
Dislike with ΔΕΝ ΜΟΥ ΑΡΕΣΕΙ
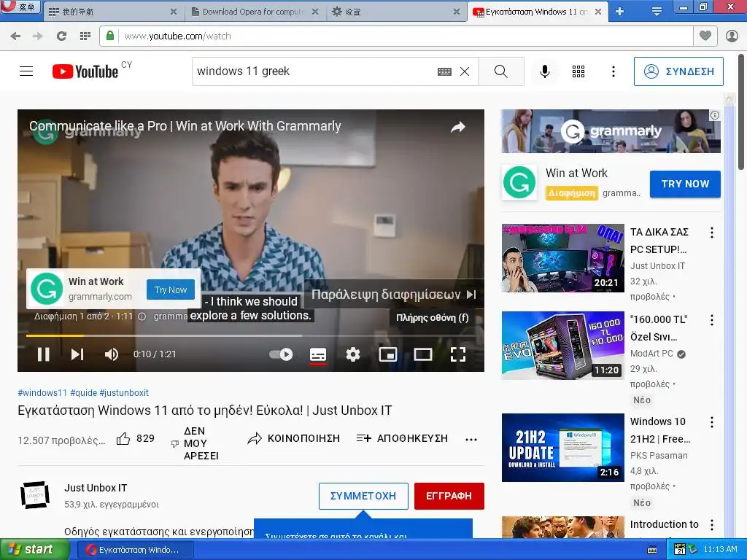(x=195, y=443)
